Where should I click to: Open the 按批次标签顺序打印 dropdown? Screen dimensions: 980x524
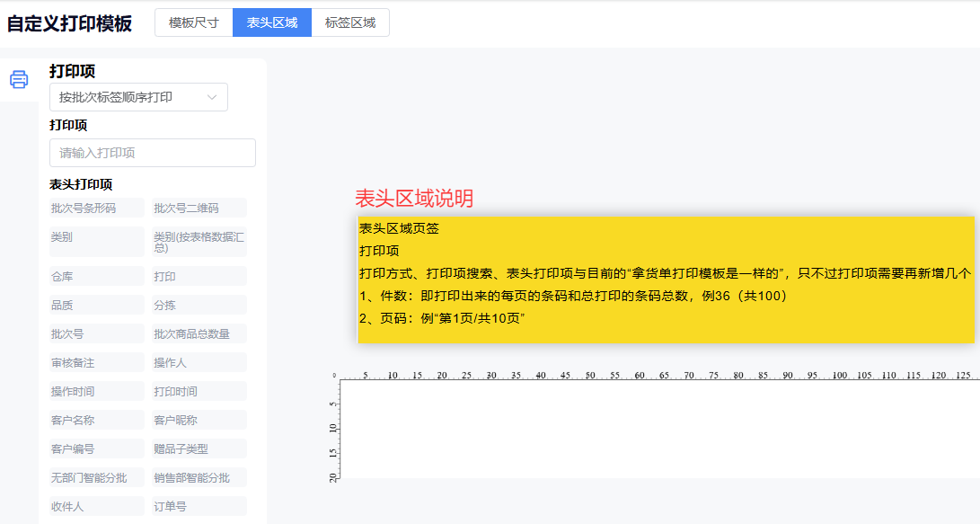(x=138, y=97)
